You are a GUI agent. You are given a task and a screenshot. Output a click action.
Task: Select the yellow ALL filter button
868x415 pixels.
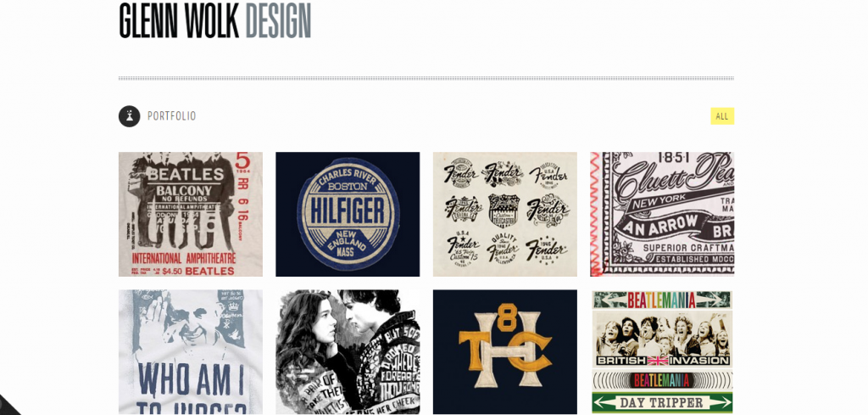tap(722, 116)
